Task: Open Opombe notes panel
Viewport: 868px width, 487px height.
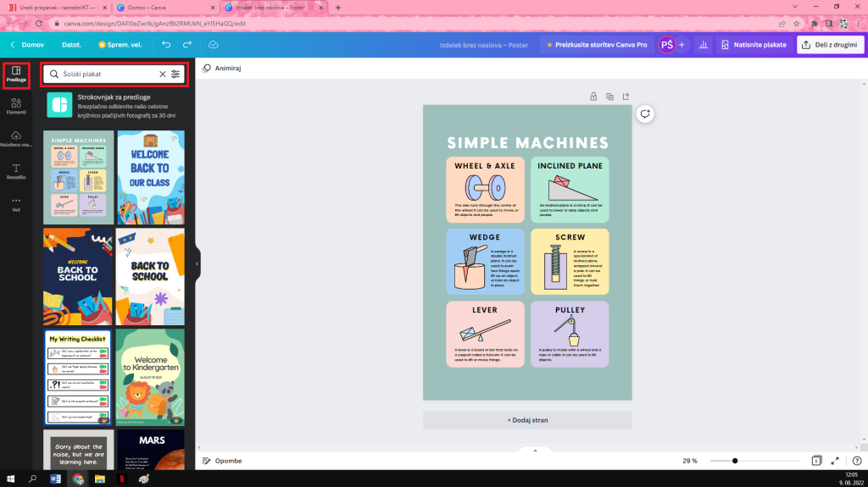Action: (222, 461)
